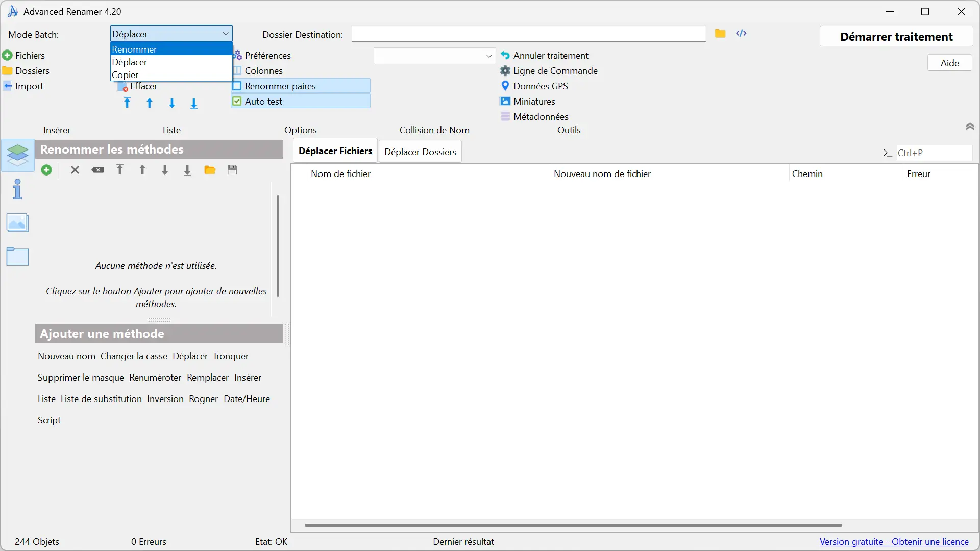Open the image preview sidebar panel

click(x=18, y=223)
